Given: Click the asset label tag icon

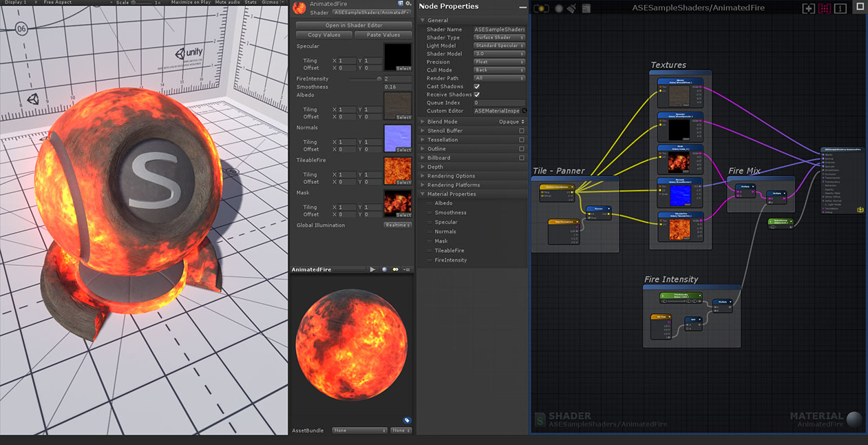Looking at the screenshot, I should (x=407, y=420).
